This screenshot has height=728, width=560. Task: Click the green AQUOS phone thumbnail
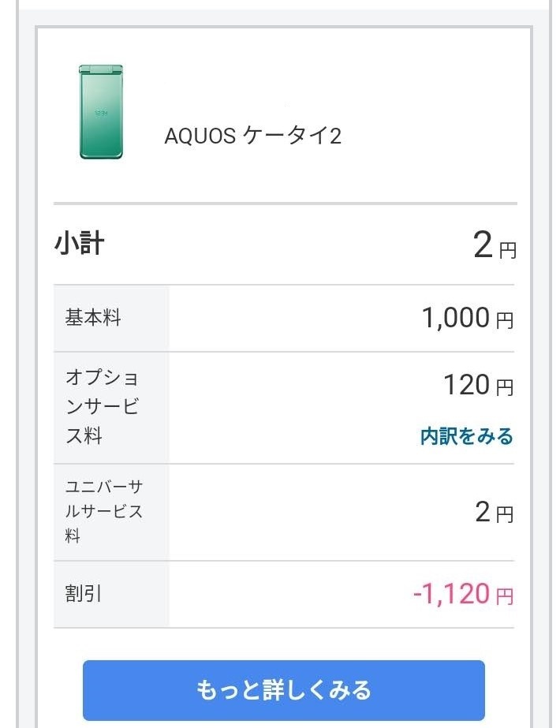[100, 112]
